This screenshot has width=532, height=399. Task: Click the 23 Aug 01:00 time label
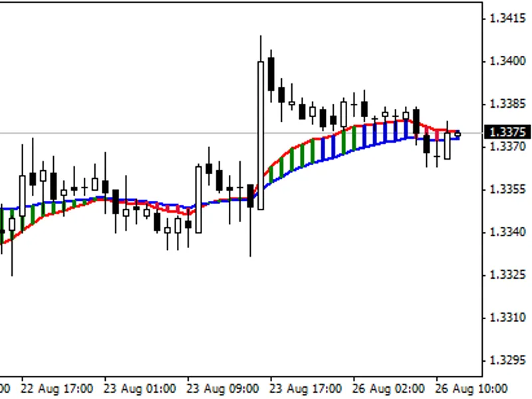(140, 388)
